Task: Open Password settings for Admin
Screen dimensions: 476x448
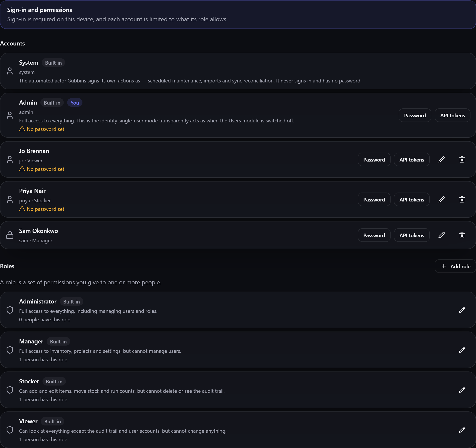Action: point(415,115)
